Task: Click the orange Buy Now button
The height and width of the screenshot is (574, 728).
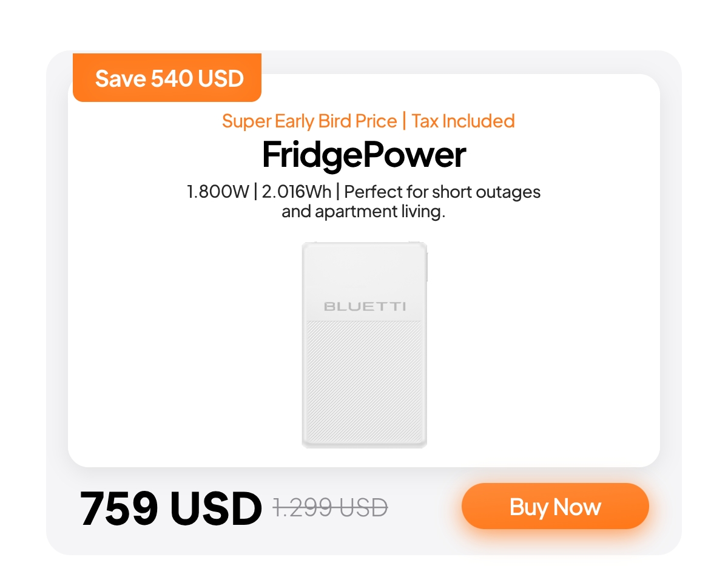Action: click(555, 507)
